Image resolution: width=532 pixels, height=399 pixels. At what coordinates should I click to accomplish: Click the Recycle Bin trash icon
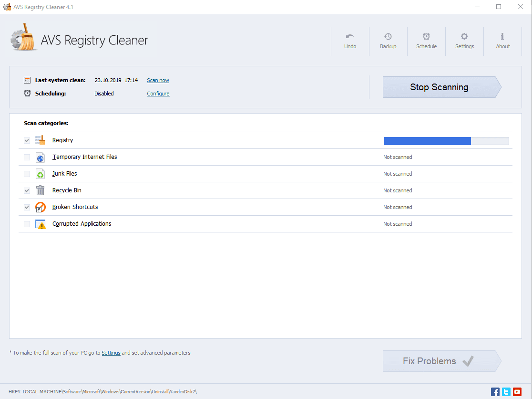41,190
